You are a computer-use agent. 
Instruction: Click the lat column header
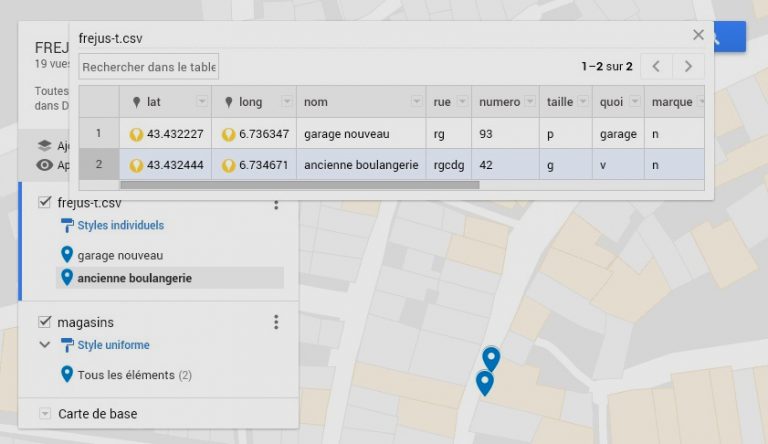[x=166, y=101]
